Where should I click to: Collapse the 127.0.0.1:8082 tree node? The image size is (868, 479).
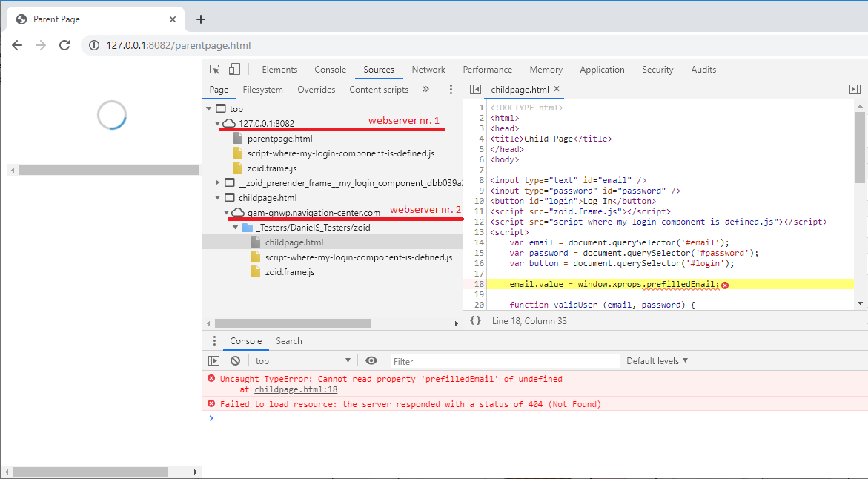coord(217,121)
